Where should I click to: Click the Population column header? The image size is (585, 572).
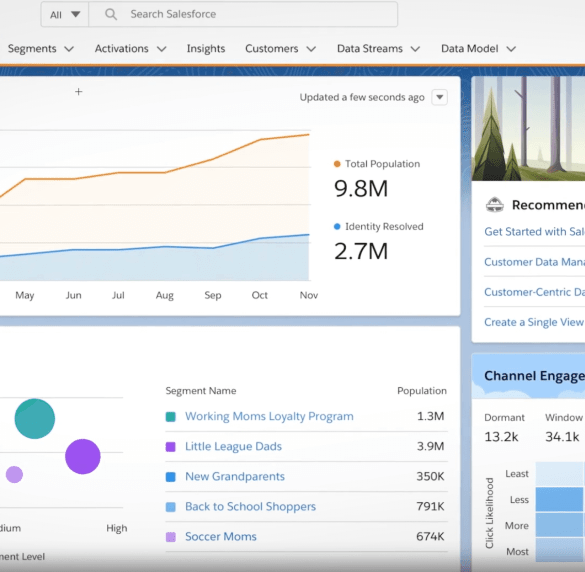(422, 391)
